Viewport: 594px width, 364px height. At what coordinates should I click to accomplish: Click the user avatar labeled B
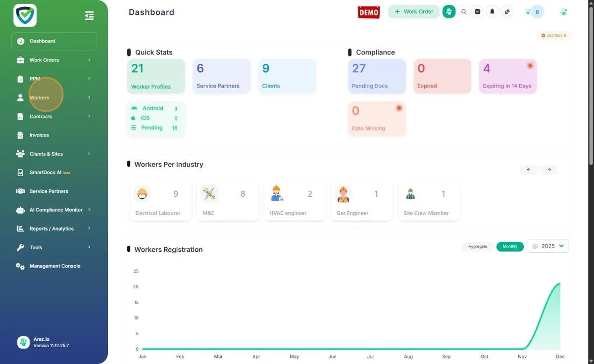tap(537, 12)
